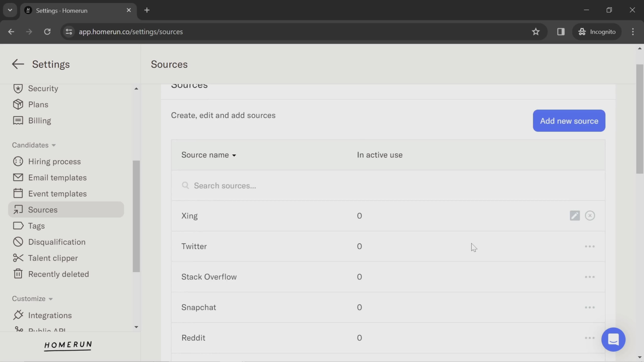Click the Hiring process icon

click(18, 162)
